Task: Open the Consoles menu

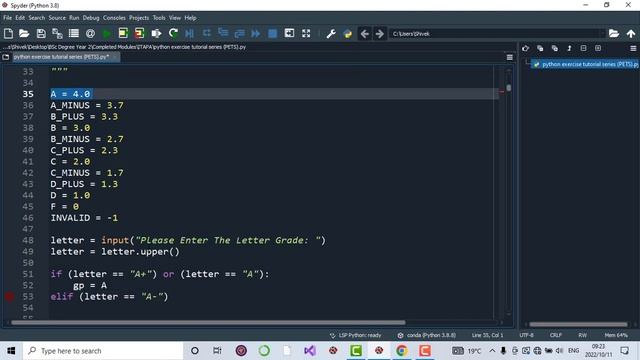Action: click(x=114, y=18)
